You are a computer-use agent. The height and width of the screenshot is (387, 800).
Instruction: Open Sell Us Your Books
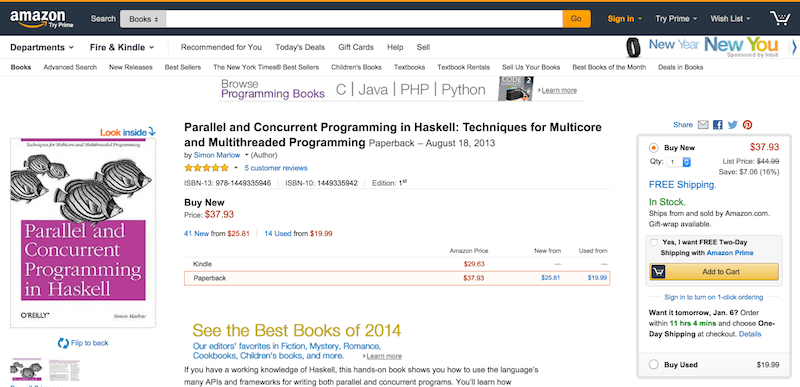click(x=531, y=67)
